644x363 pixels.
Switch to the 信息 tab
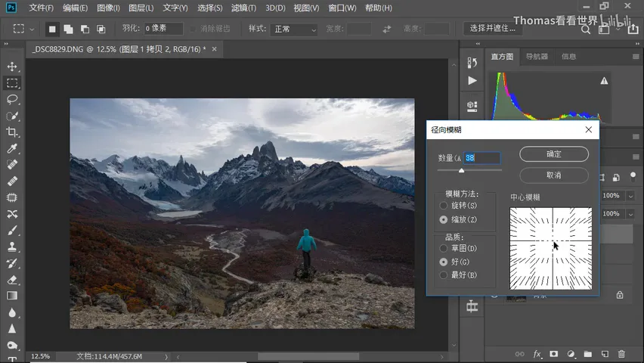pyautogui.click(x=569, y=57)
